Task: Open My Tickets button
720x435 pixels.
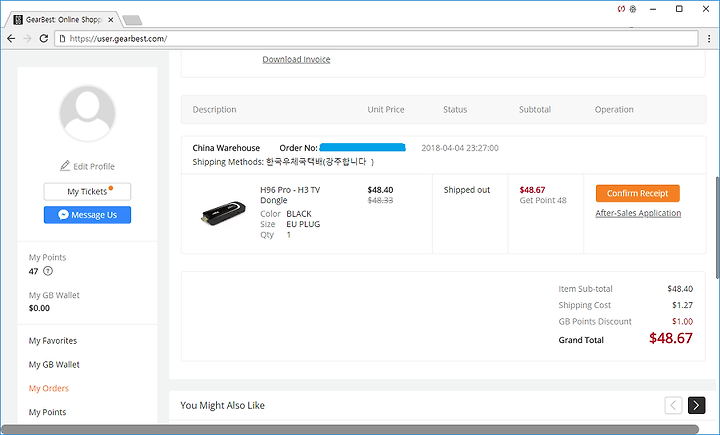Action: point(87,192)
